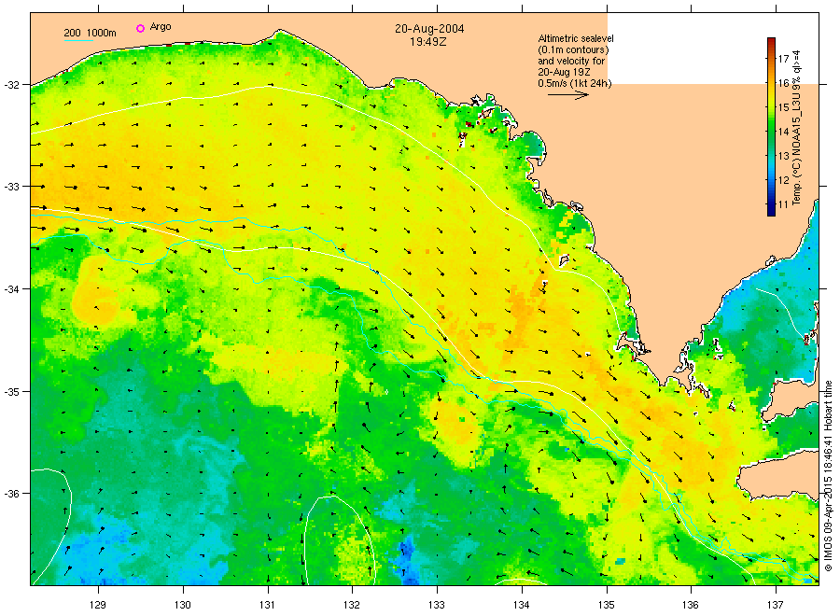Click the '-32' latitude axis label
The image size is (840, 616).
click(x=11, y=85)
